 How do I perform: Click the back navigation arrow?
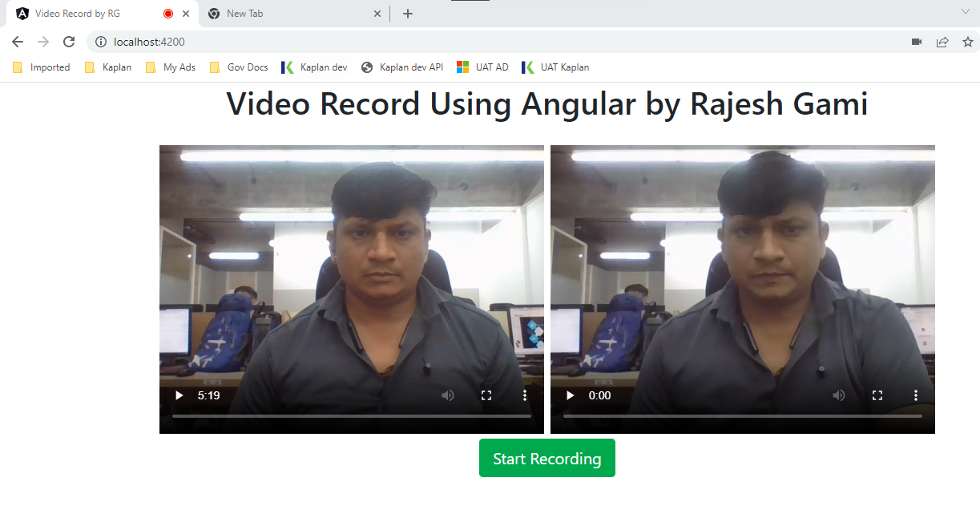click(17, 42)
